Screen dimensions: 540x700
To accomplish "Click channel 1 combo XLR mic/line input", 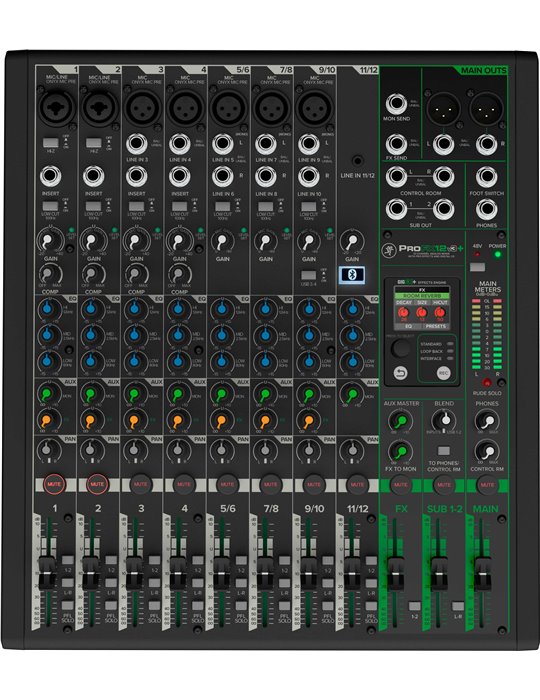I will pos(55,107).
